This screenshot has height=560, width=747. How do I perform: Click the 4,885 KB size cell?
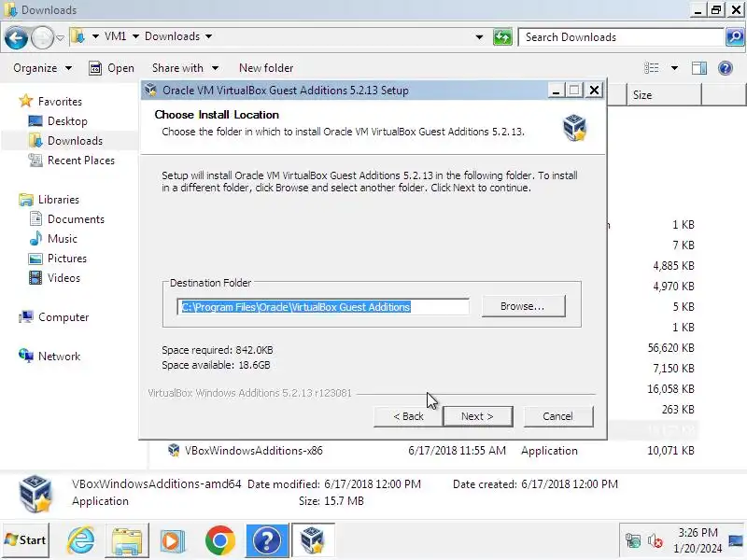click(673, 265)
